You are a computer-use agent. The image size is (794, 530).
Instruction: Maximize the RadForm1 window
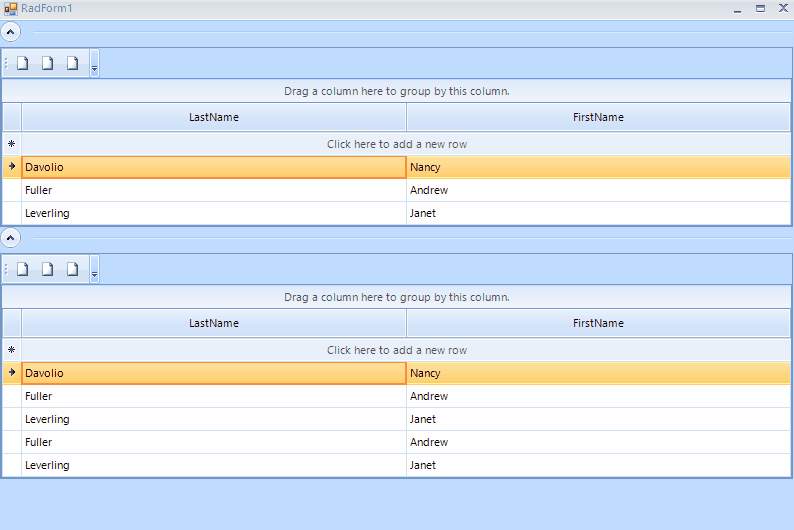[x=760, y=8]
